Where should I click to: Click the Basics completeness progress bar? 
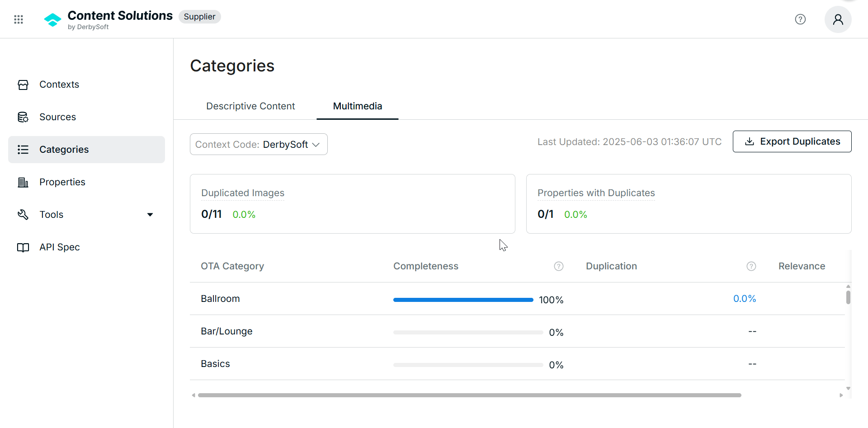(468, 365)
